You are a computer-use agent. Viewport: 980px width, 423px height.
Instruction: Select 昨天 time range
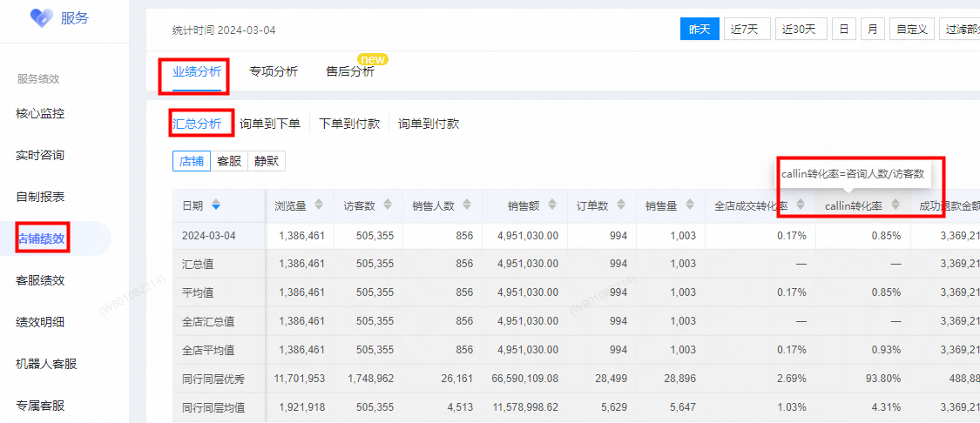[700, 30]
